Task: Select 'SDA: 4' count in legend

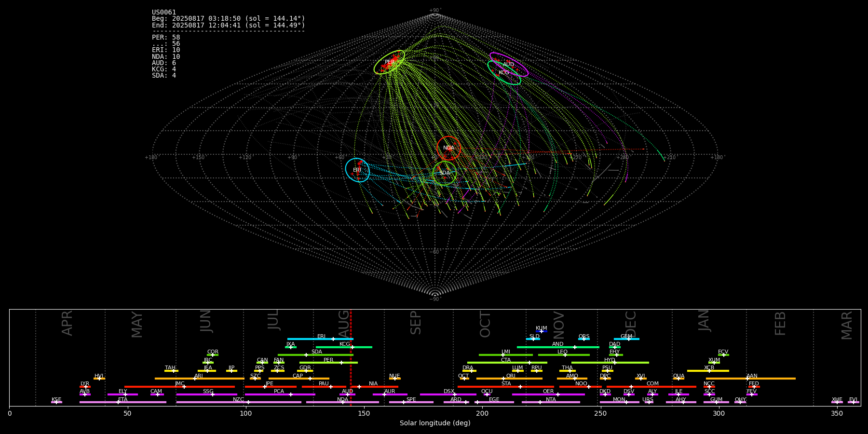Action: pyautogui.click(x=164, y=76)
